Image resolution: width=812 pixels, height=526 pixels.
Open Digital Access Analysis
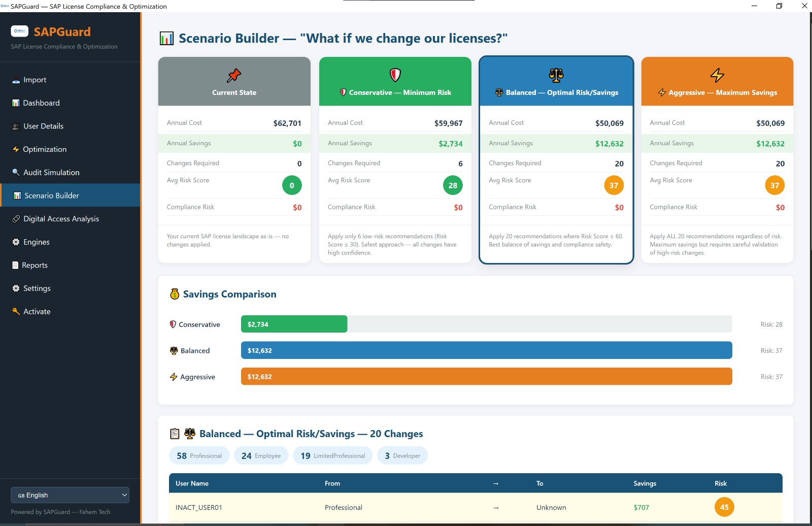tap(70, 219)
